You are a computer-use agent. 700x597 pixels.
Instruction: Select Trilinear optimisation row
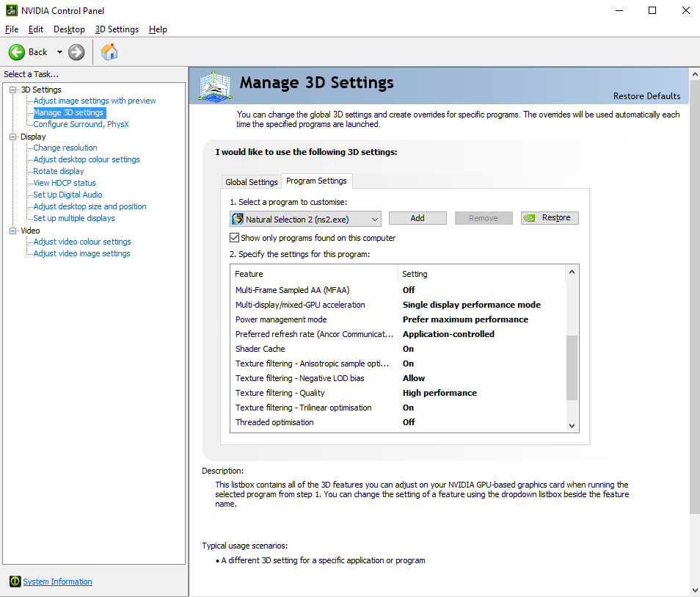tap(398, 408)
